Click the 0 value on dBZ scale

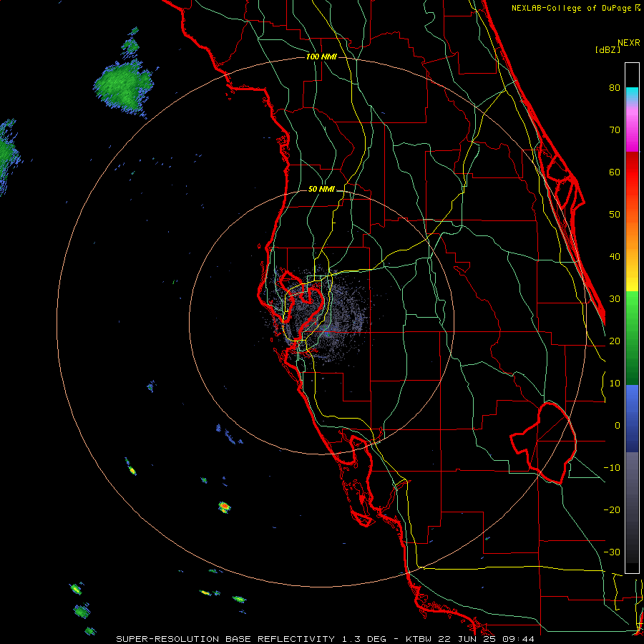tap(618, 426)
